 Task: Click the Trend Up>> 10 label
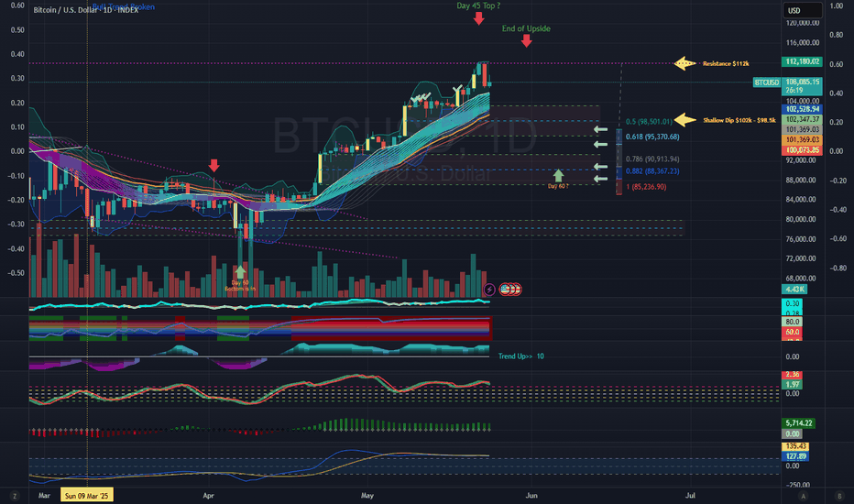pyautogui.click(x=520, y=356)
